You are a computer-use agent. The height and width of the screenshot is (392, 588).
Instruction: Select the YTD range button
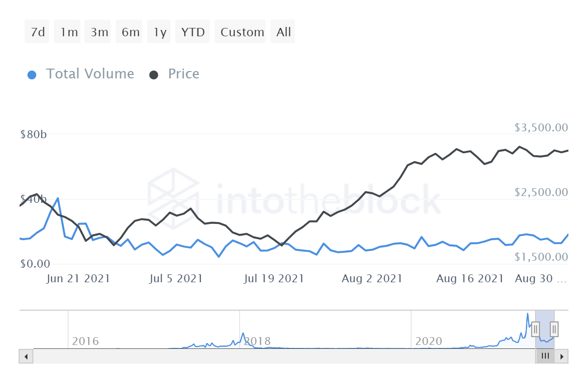(193, 32)
